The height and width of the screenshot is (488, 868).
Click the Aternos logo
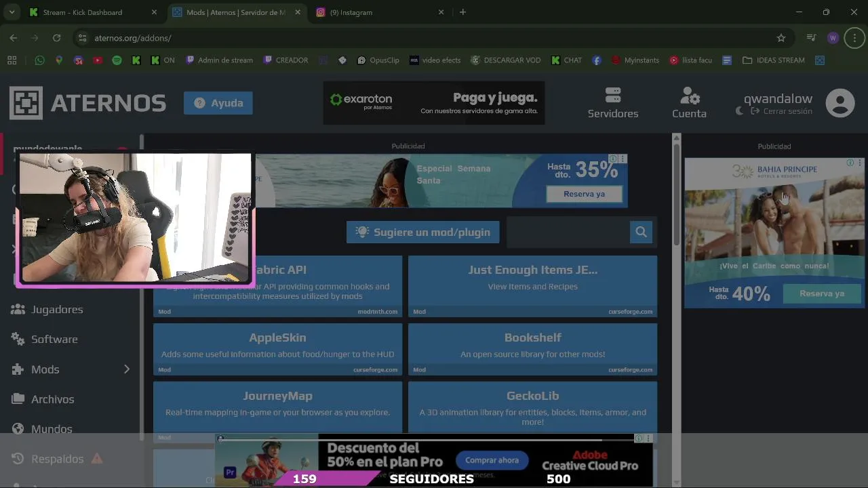[x=87, y=103]
